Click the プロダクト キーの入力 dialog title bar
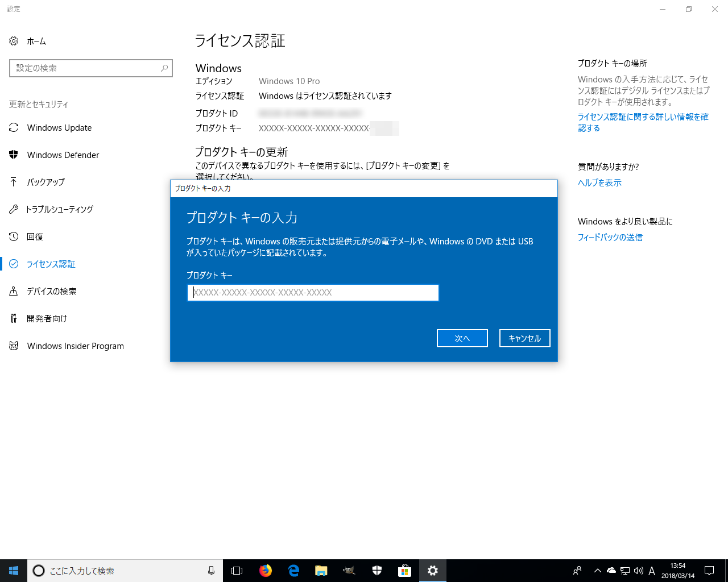This screenshot has height=582, width=728. coord(364,189)
